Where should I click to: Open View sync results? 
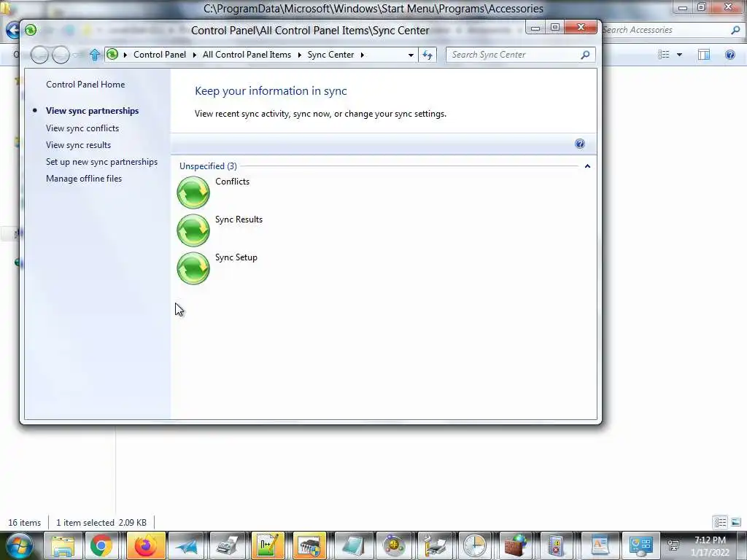(x=79, y=145)
